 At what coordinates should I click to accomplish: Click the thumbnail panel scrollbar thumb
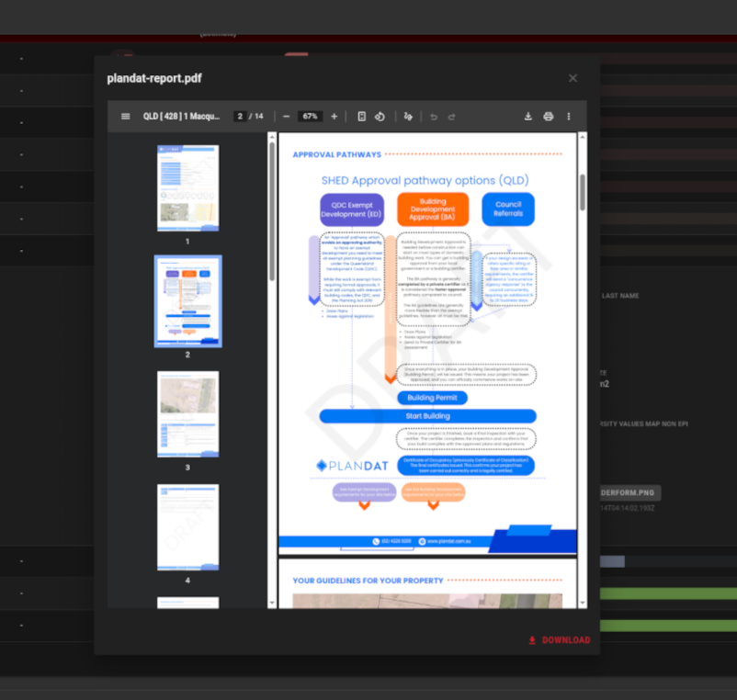point(272,211)
